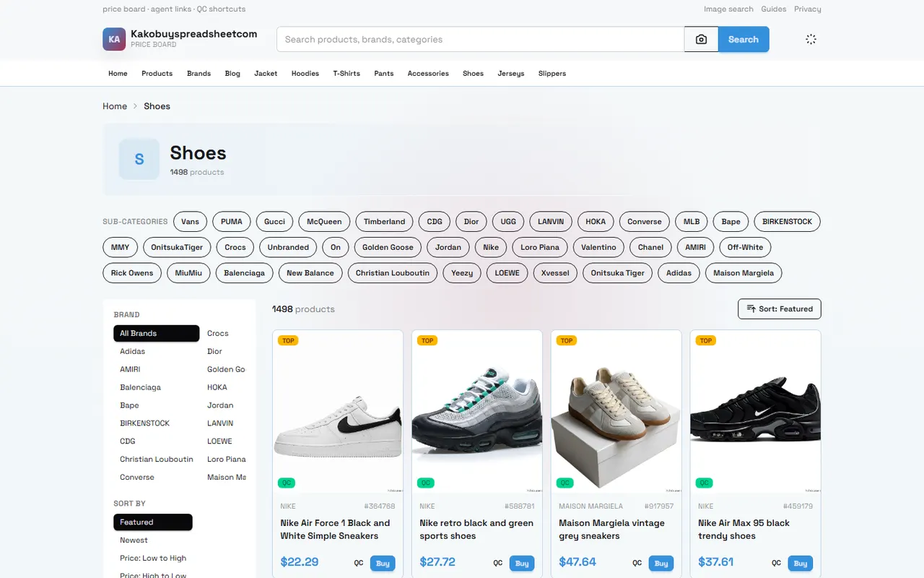Screen dimensions: 924x578
Task: Select the Vans sub-category chip
Action: 191,222
